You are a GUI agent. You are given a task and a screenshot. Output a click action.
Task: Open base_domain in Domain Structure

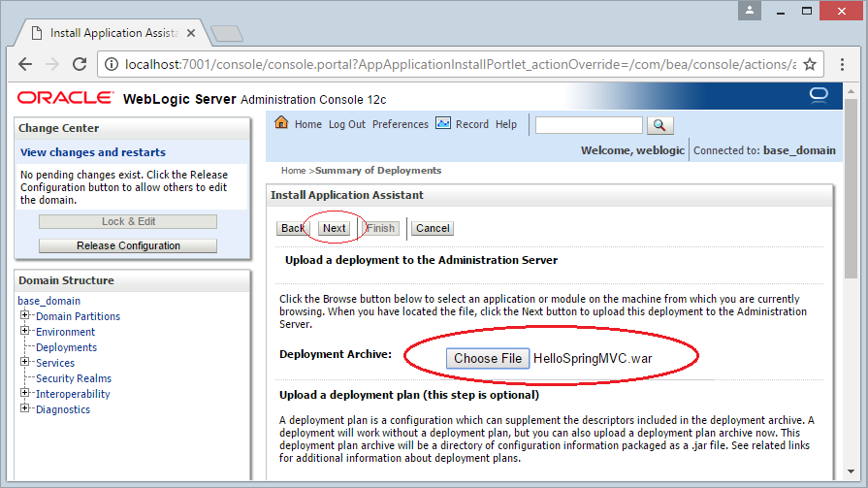click(49, 301)
